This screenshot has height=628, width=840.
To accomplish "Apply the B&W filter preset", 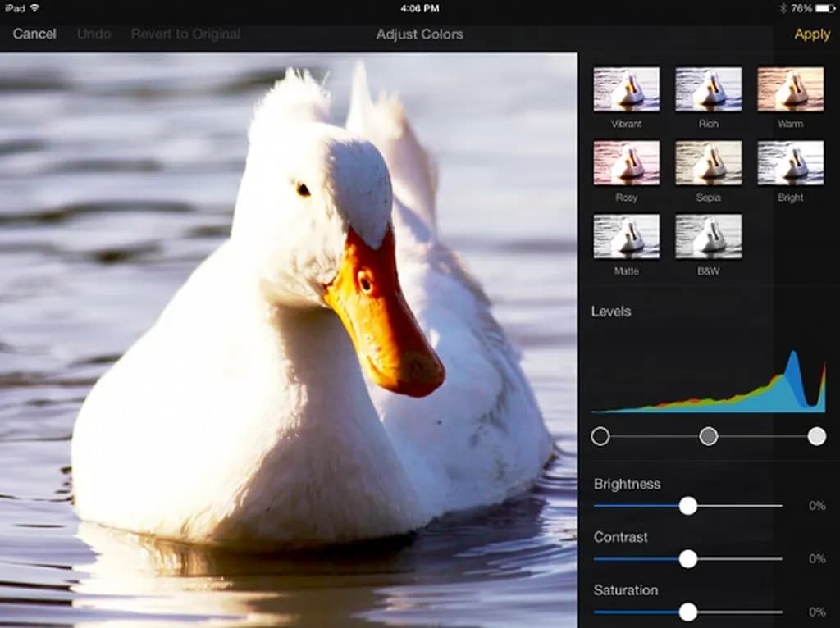I will pyautogui.click(x=708, y=236).
